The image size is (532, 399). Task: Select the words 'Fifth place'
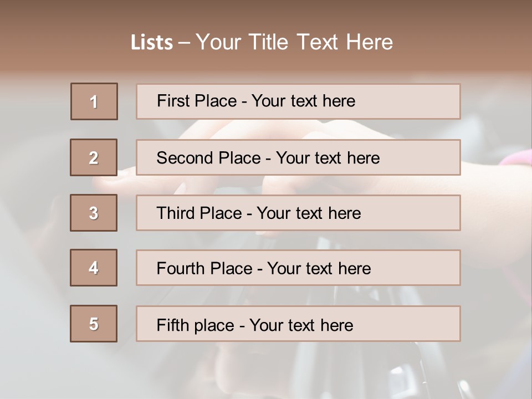click(195, 325)
